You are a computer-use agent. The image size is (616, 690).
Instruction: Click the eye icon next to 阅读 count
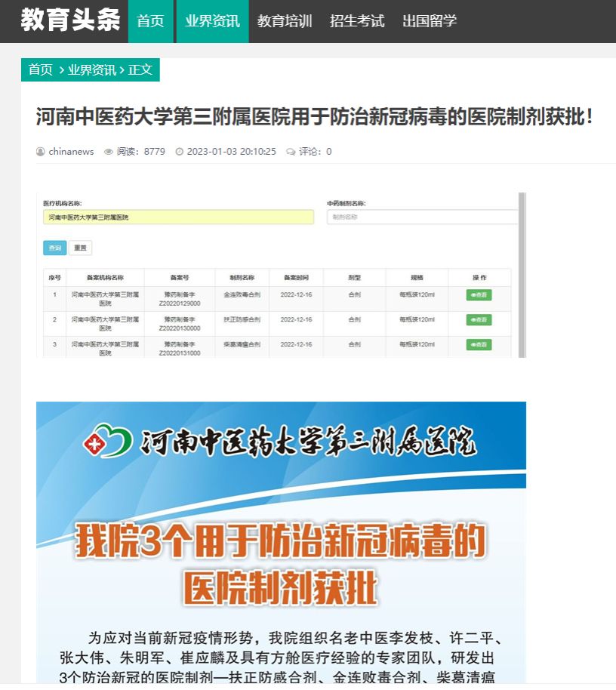109,152
